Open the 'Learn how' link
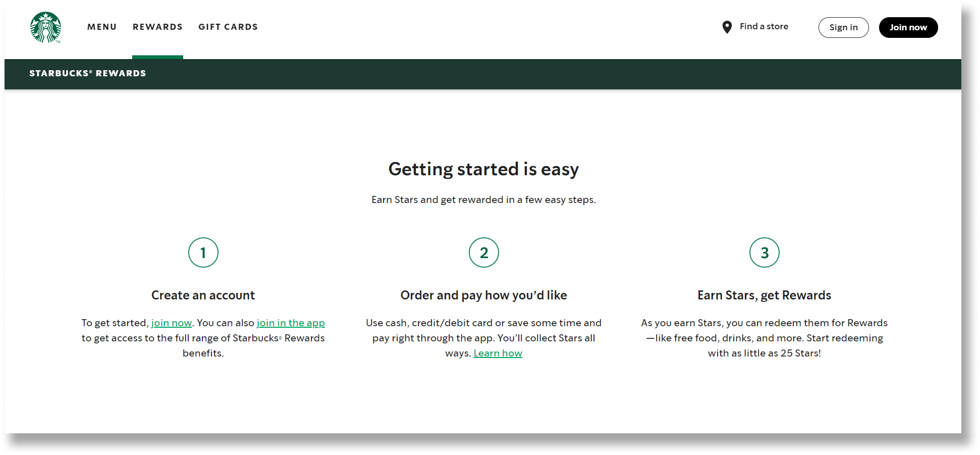This screenshot has width=980, height=455. 498,353
